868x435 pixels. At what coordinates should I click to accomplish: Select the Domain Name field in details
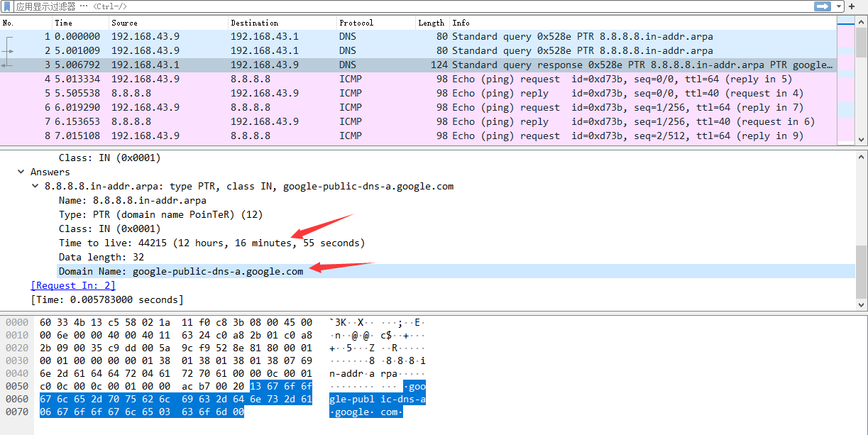click(182, 271)
